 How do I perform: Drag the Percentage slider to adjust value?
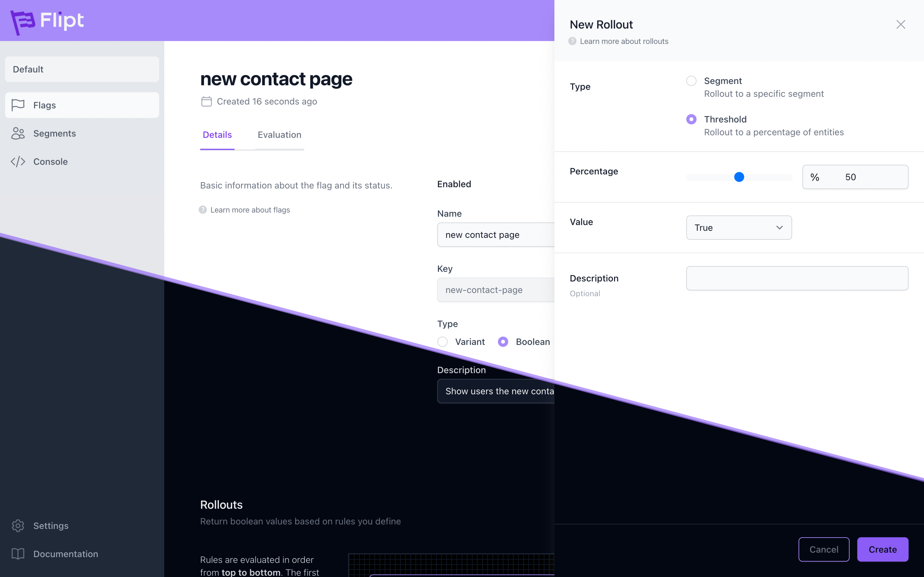738,176
